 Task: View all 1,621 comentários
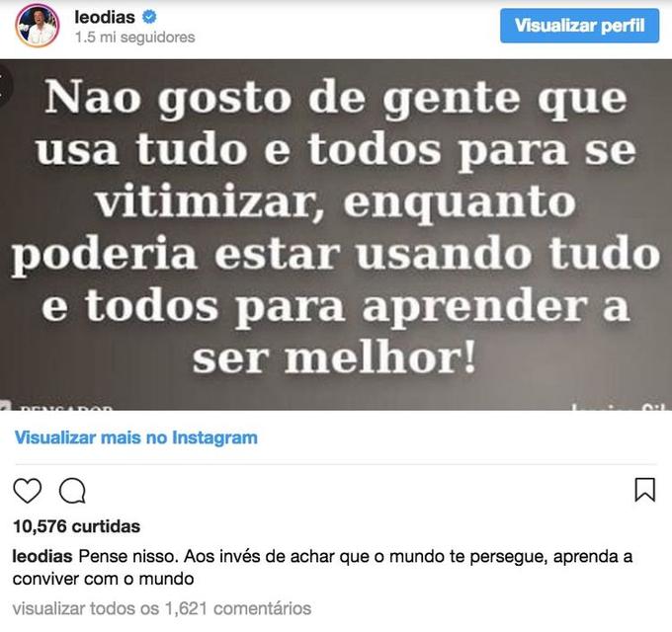[x=161, y=608]
